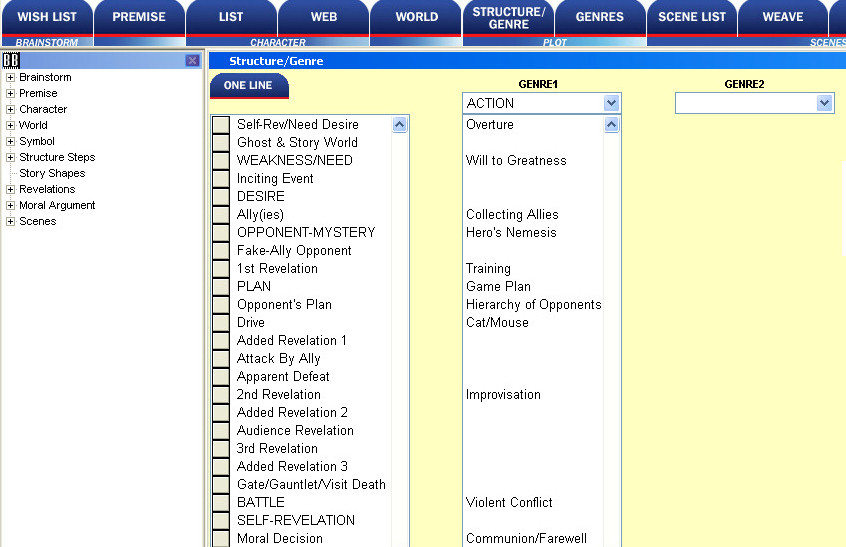Expand the Brainstorm tree node

click(10, 78)
